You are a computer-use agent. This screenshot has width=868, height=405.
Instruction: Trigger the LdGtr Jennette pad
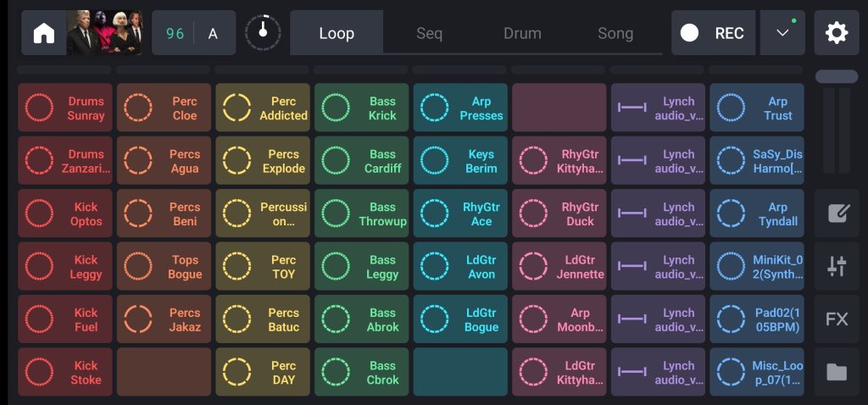tap(559, 266)
